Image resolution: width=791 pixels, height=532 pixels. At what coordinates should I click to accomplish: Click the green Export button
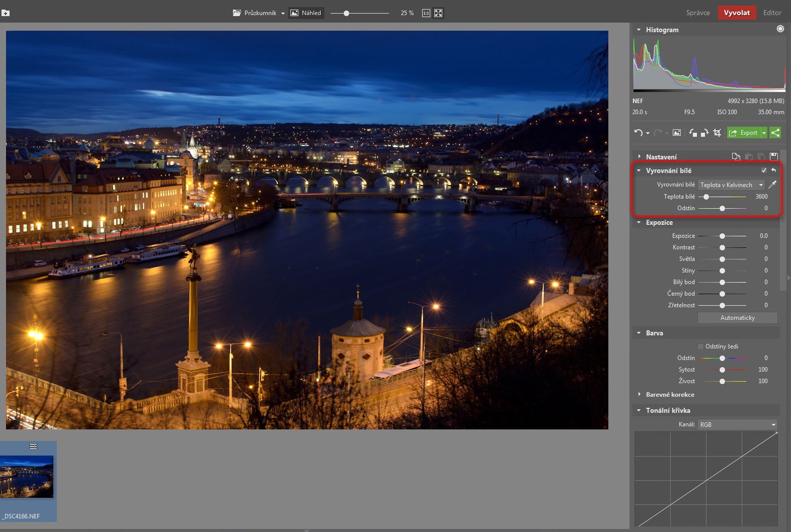(x=744, y=133)
